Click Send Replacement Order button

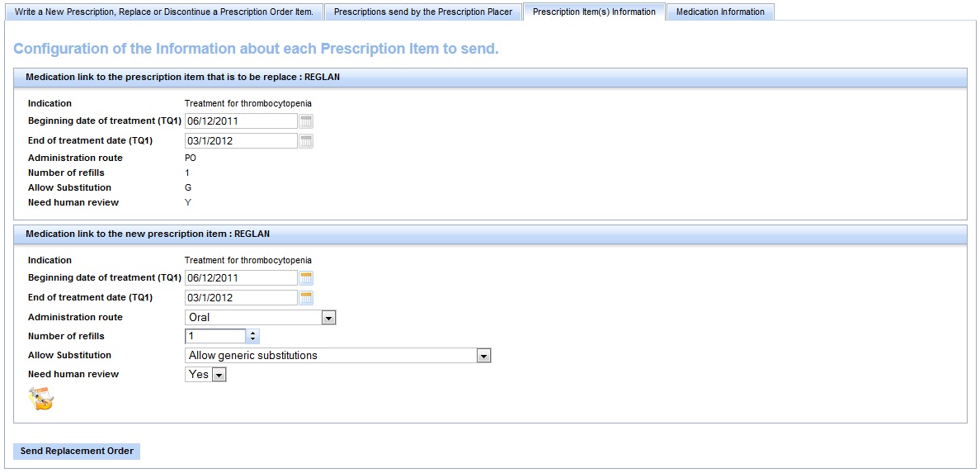coord(77,452)
